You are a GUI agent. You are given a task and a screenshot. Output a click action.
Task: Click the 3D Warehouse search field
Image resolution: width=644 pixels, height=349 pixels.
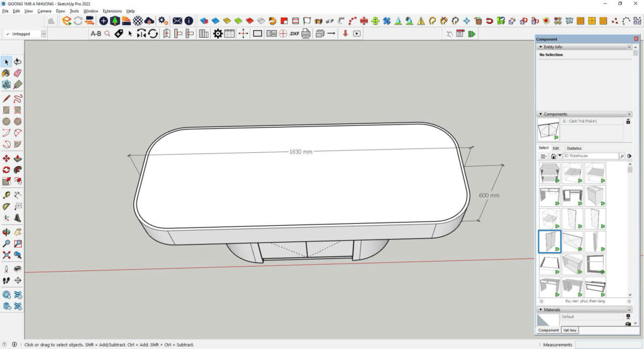pos(590,156)
